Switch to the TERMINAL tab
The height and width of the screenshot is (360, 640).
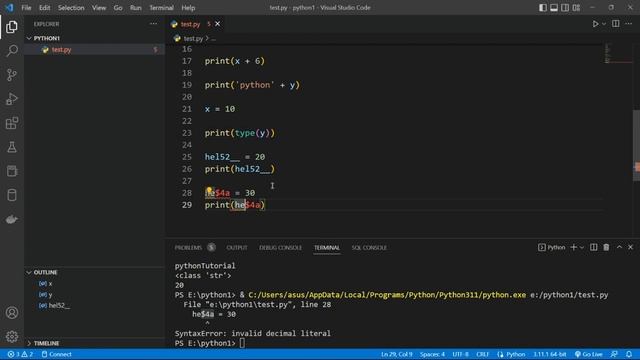click(x=327, y=247)
